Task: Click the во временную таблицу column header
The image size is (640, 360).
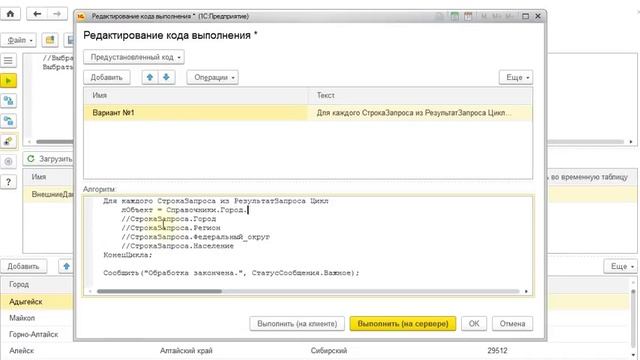Action: pos(589,177)
